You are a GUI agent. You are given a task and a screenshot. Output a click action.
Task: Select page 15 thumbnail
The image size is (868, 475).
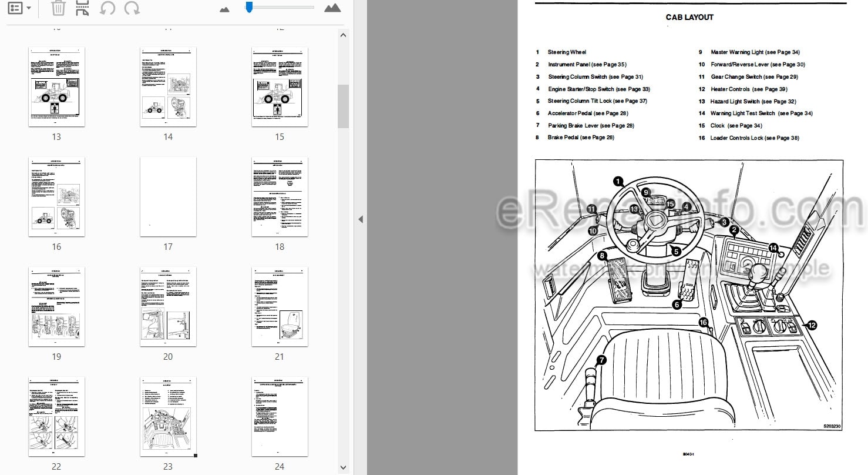pyautogui.click(x=280, y=86)
